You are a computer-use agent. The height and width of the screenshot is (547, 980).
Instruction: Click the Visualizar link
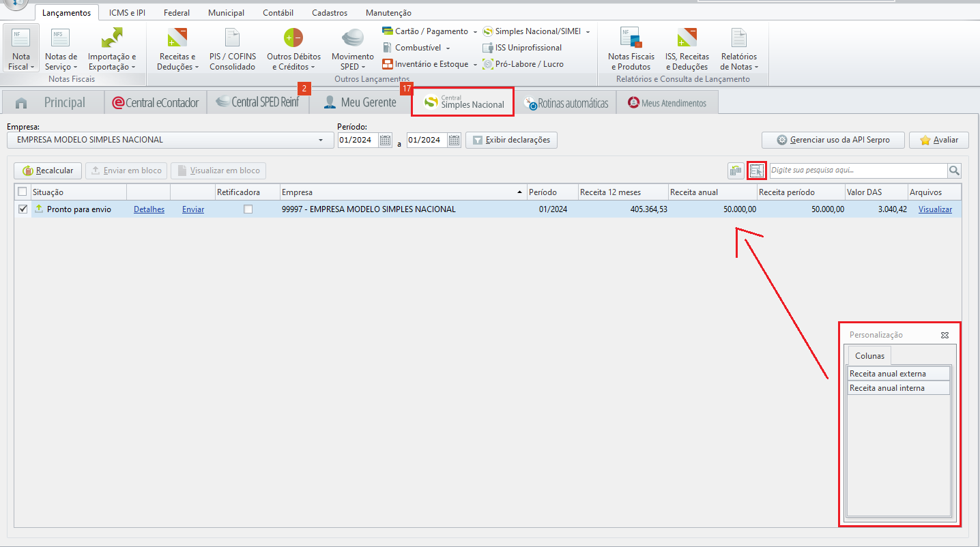[x=935, y=209]
